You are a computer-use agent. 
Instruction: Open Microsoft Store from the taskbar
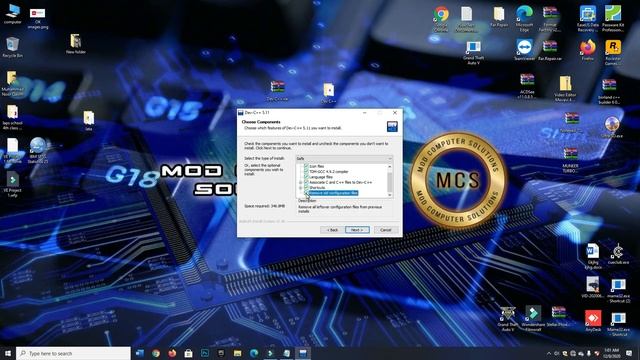[189, 353]
